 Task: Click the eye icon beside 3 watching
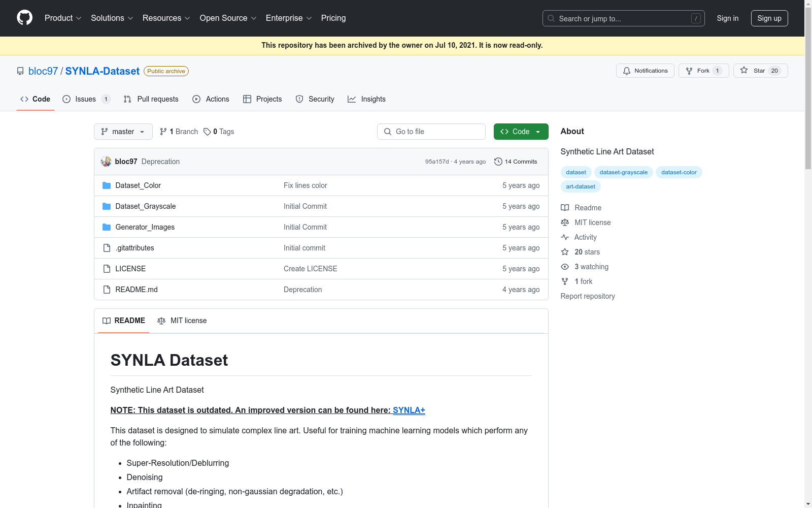pyautogui.click(x=565, y=267)
